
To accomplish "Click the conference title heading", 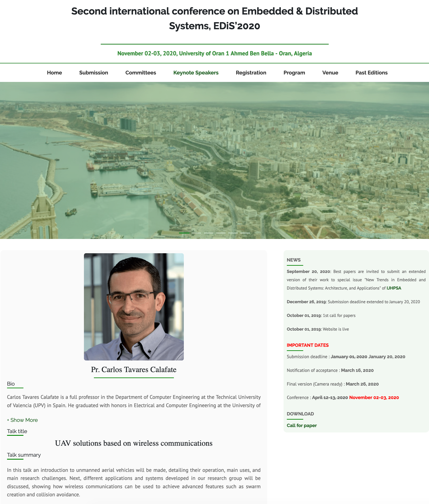I will pyautogui.click(x=215, y=18).
